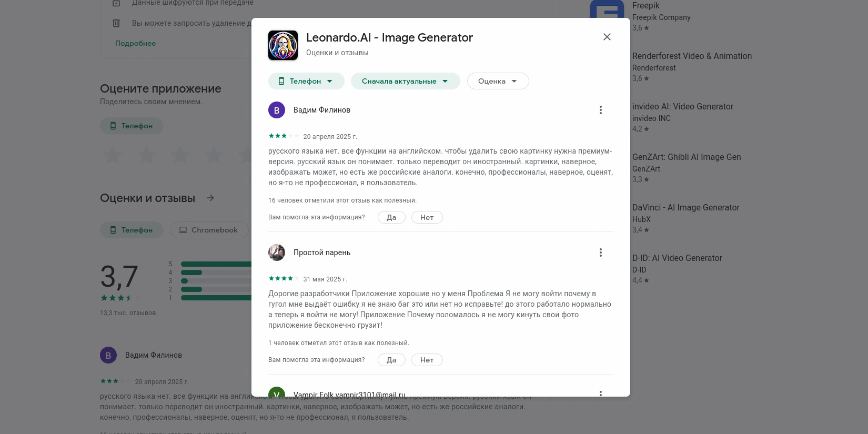Image resolution: width=868 pixels, height=434 pixels.
Task: Click 13,3 тыс. отзывов count text
Action: (128, 313)
